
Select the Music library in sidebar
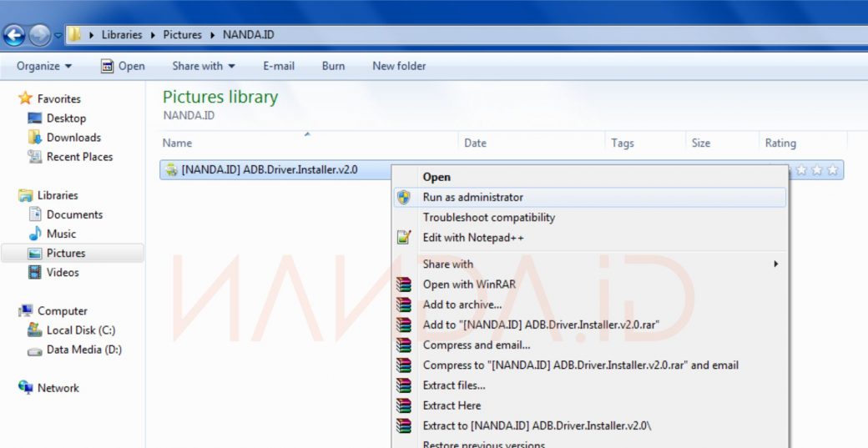pyautogui.click(x=61, y=234)
